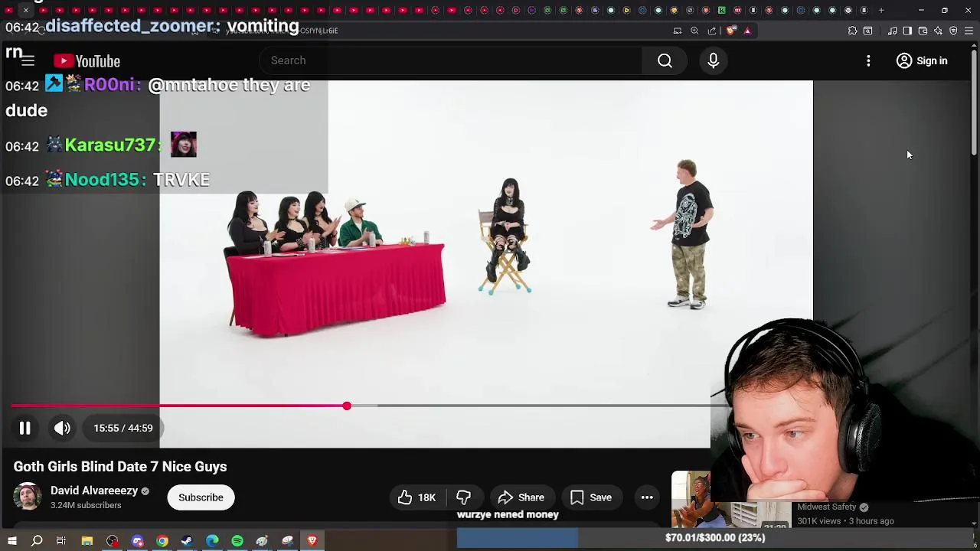Open OBS Studio from the taskbar
The width and height of the screenshot is (980, 551).
point(113,541)
